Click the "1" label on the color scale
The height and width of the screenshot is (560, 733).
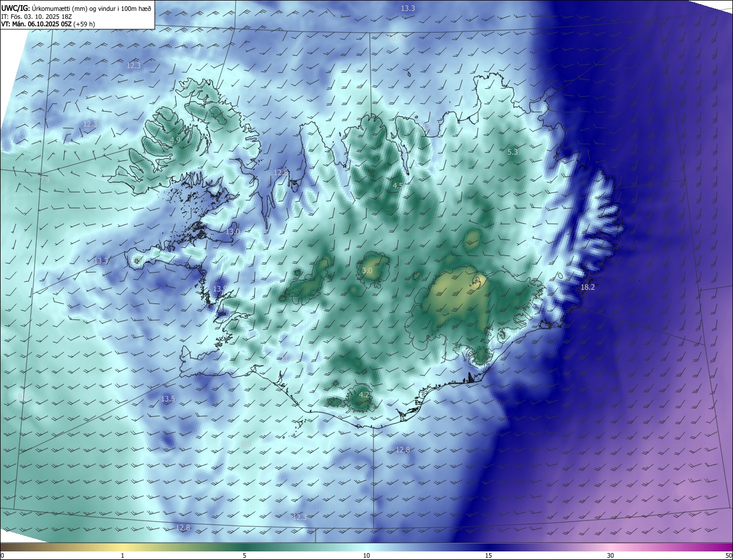click(x=123, y=555)
